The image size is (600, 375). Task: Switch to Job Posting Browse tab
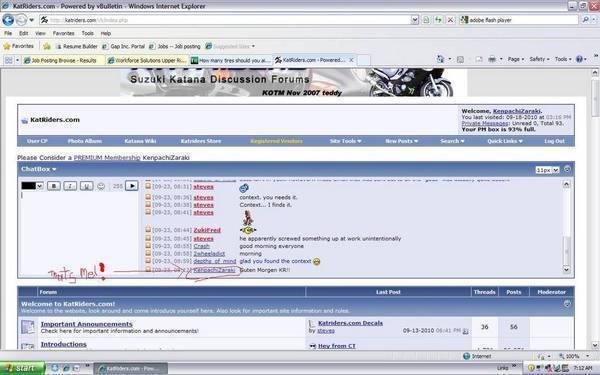pos(63,60)
